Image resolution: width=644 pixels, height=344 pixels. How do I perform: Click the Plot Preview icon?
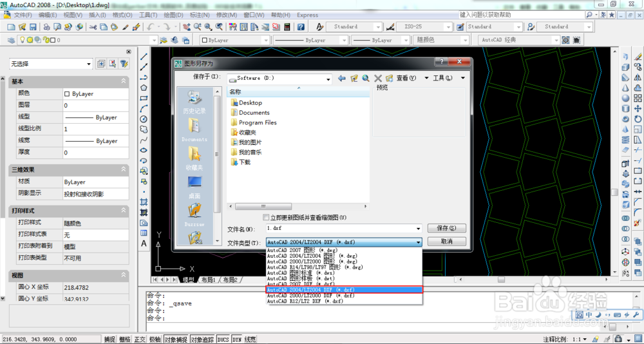pos(57,26)
